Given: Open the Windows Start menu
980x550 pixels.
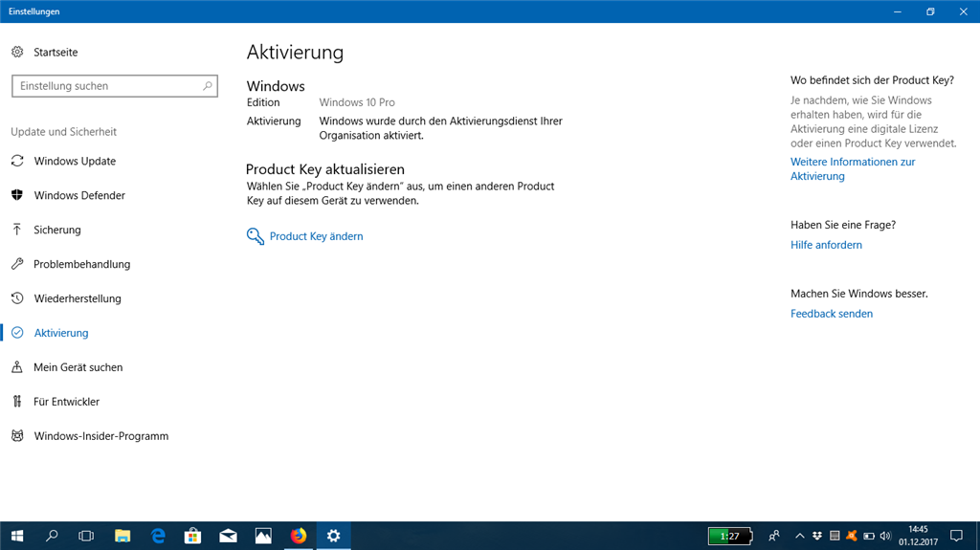Looking at the screenshot, I should point(17,536).
